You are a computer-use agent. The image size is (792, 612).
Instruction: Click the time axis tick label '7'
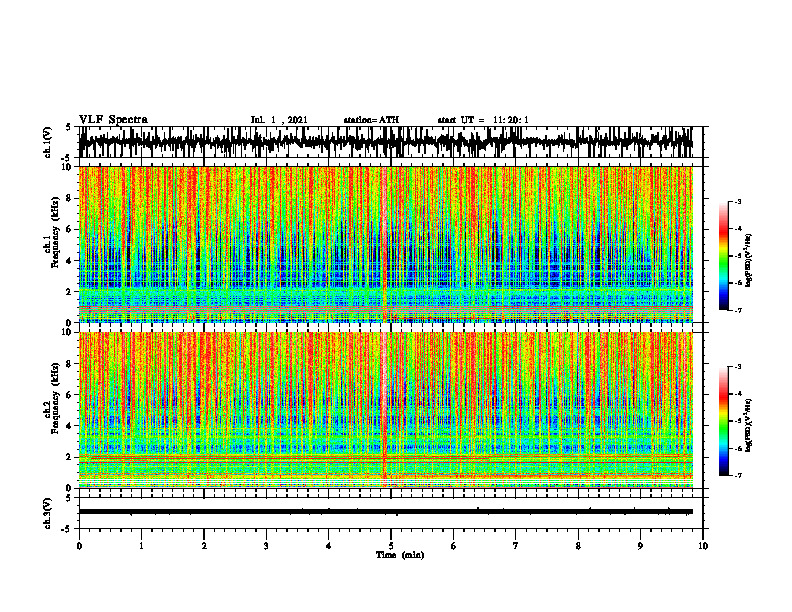pyautogui.click(x=516, y=546)
